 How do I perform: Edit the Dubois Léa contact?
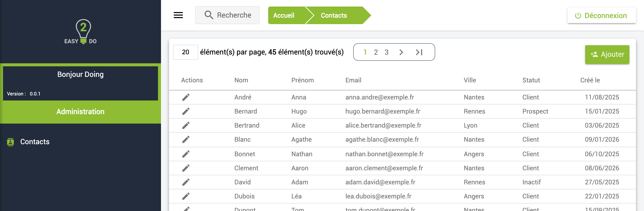click(x=186, y=196)
